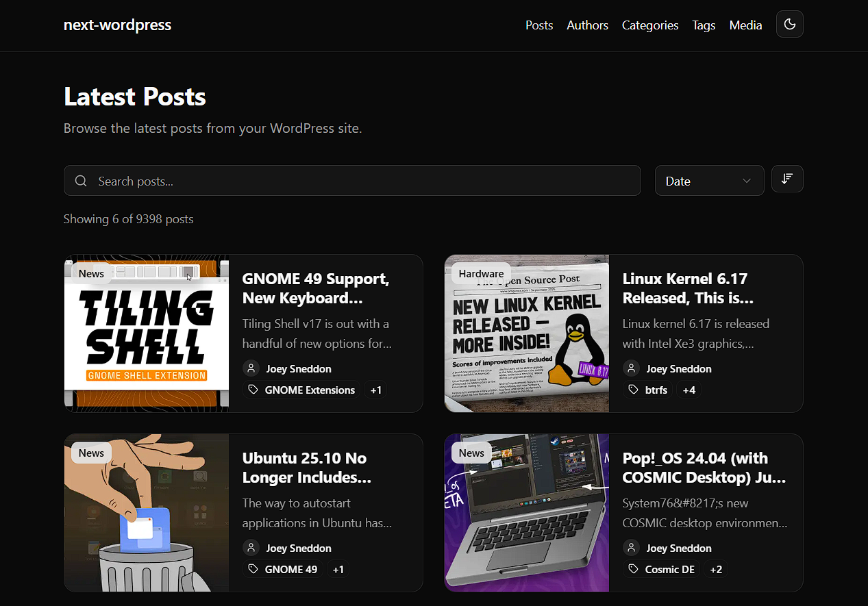Click the autostart applications excerpt text
This screenshot has height=606, width=868.
[317, 513]
